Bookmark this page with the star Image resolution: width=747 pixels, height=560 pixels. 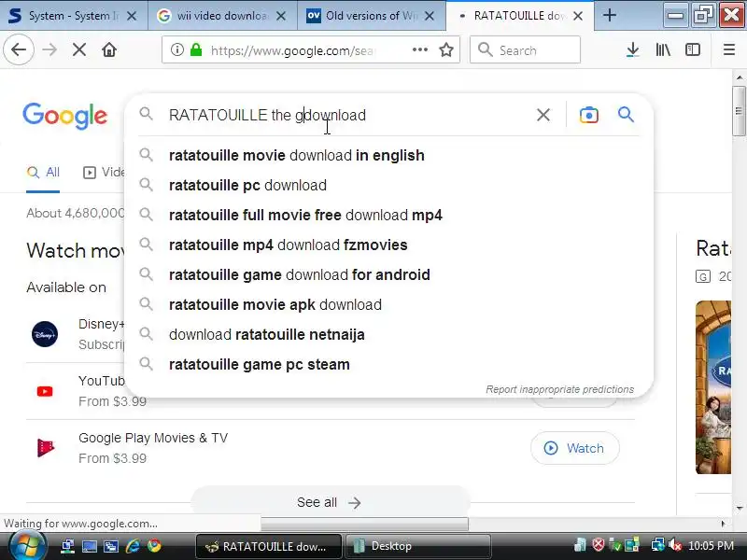coord(446,49)
